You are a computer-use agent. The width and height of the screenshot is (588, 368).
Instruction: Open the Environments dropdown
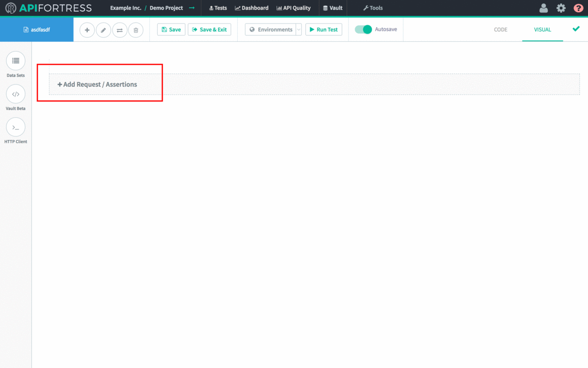pyautogui.click(x=272, y=29)
